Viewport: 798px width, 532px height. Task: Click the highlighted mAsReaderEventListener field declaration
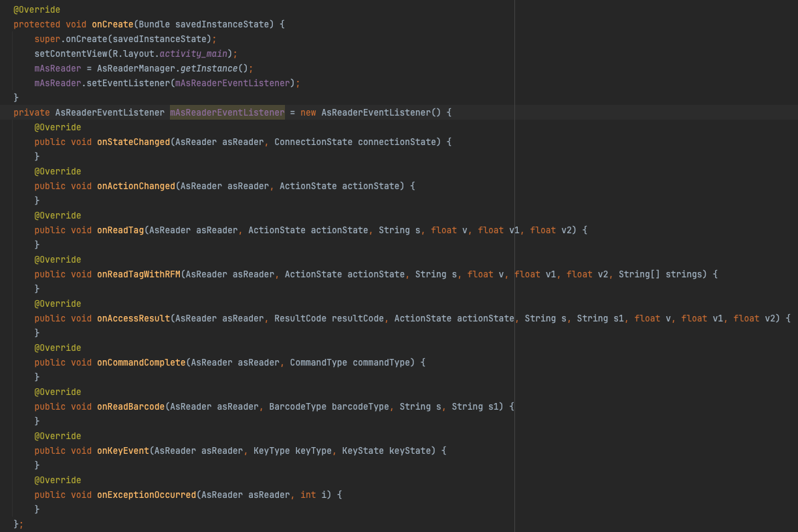coord(227,112)
